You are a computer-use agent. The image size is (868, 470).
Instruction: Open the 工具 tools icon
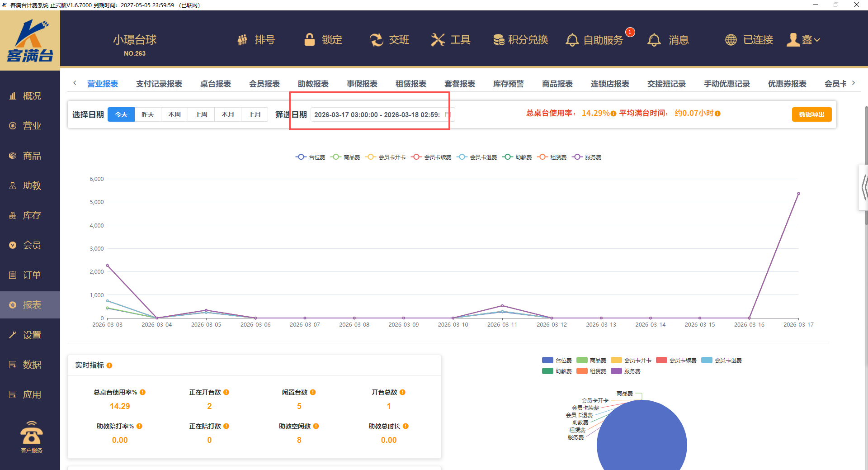438,40
